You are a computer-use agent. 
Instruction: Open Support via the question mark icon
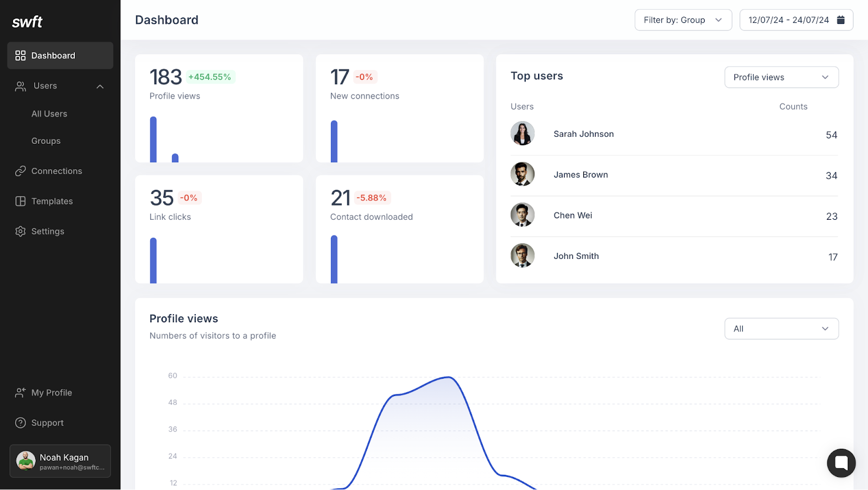pos(21,423)
